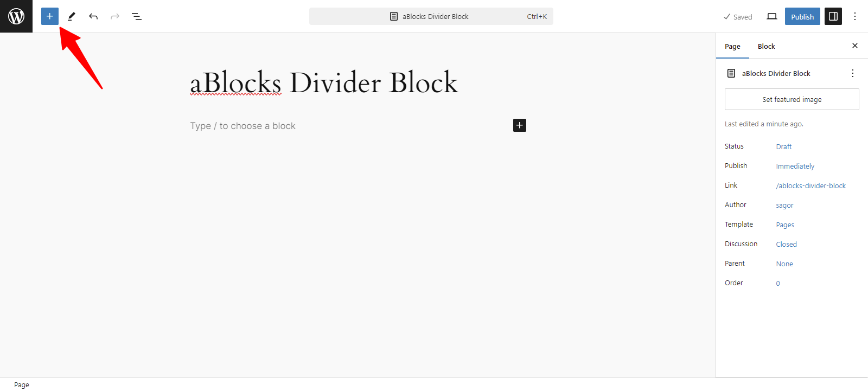868x391 pixels.
Task: Switch to the Page tab
Action: tap(732, 46)
